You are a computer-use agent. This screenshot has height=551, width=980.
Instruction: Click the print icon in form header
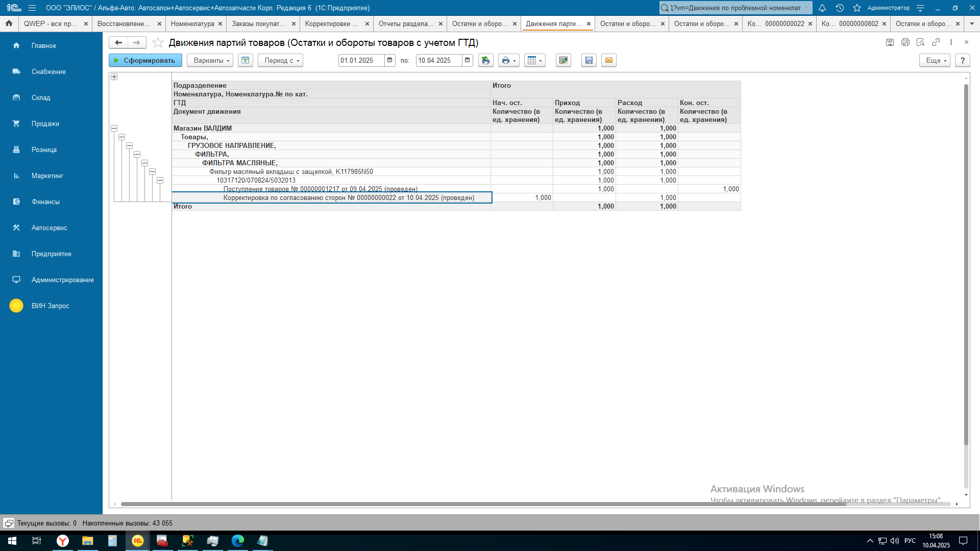point(905,42)
